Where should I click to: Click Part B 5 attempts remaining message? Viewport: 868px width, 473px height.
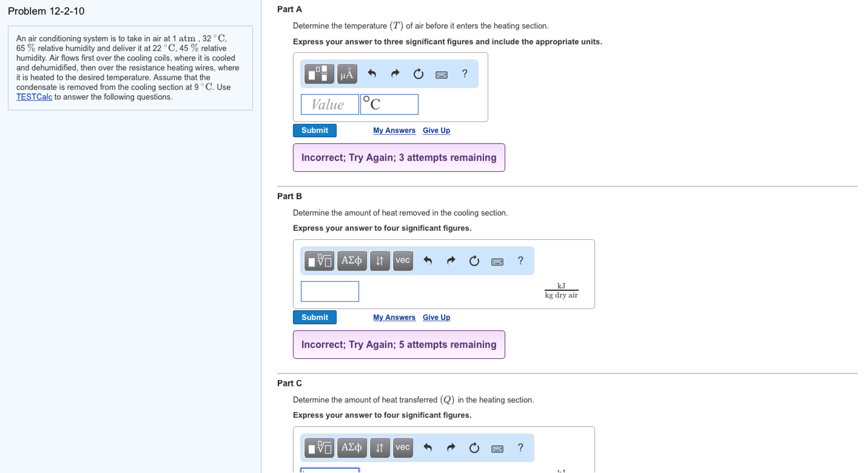(399, 344)
